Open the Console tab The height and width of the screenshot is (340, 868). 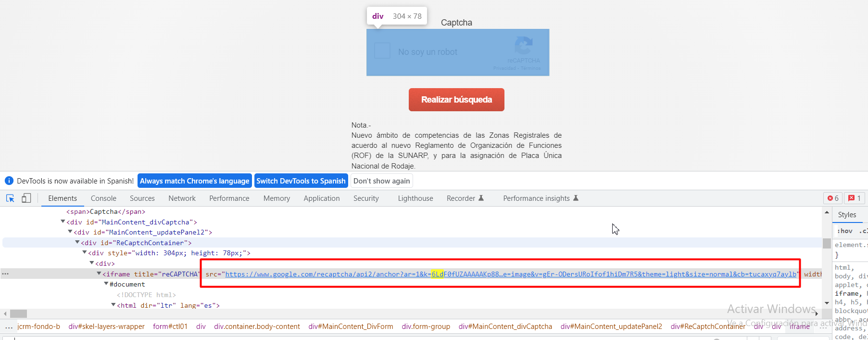point(103,198)
